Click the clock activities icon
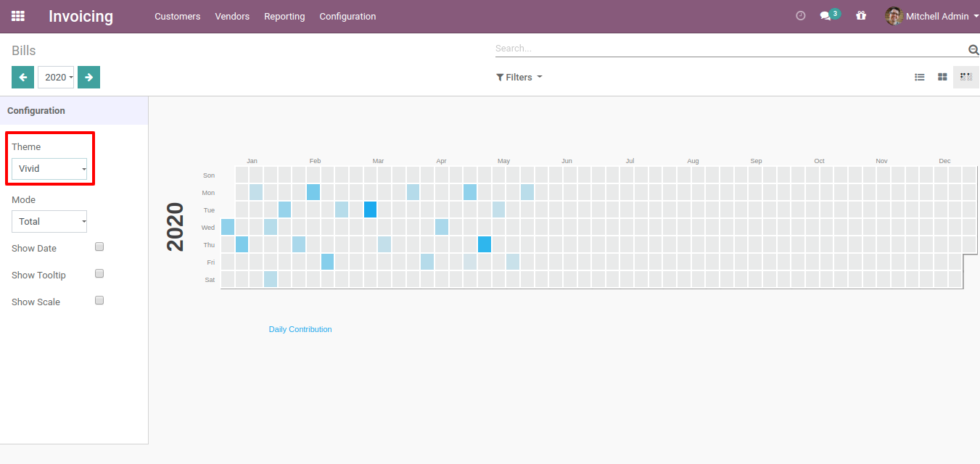 click(801, 16)
